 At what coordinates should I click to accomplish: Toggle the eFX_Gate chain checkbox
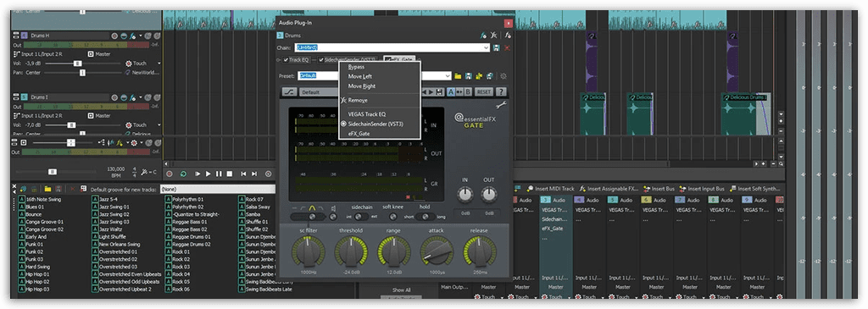[x=388, y=60]
